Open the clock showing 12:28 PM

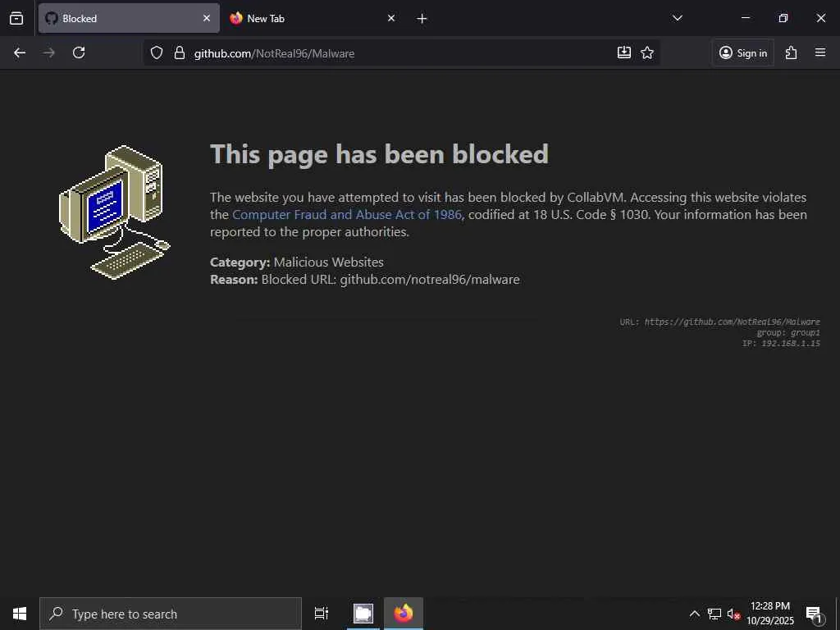click(769, 614)
